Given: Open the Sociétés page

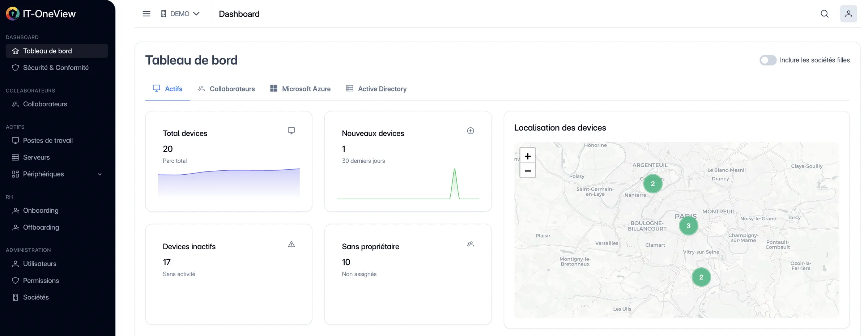Looking at the screenshot, I should 57,297.
